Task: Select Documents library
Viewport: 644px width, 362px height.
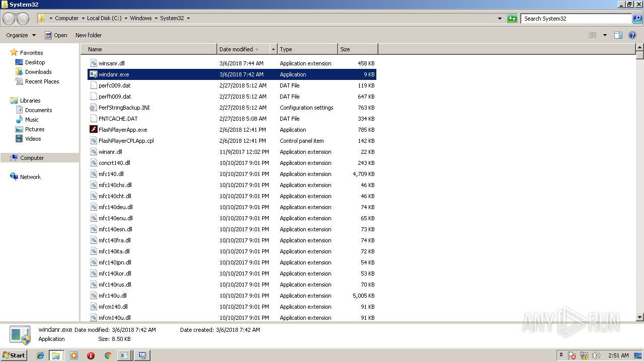Action: click(38, 110)
